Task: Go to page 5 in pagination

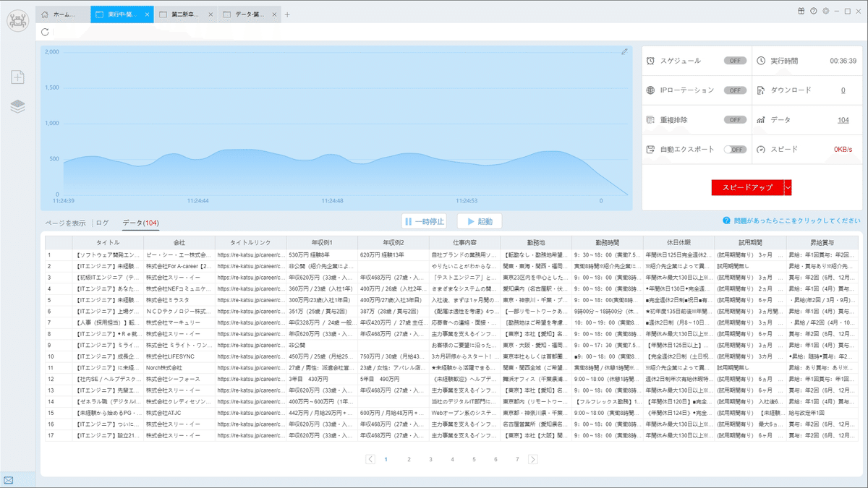Action: [474, 459]
